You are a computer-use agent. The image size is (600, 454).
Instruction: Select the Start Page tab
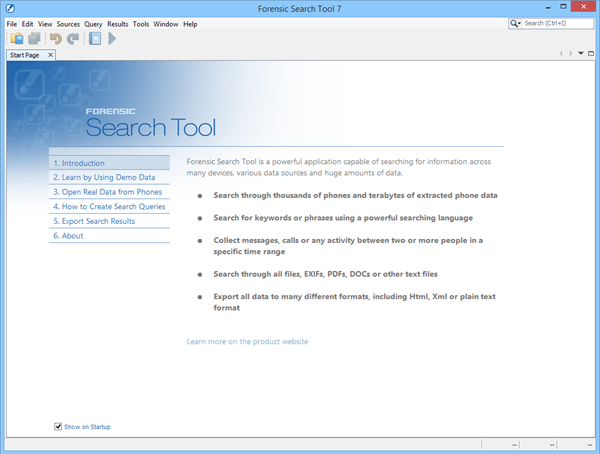point(24,55)
